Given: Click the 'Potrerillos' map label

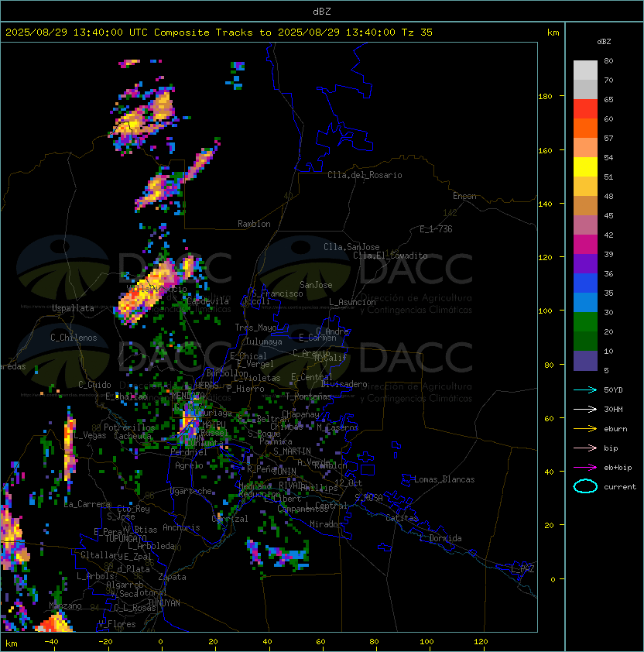Looking at the screenshot, I should 129,427.
